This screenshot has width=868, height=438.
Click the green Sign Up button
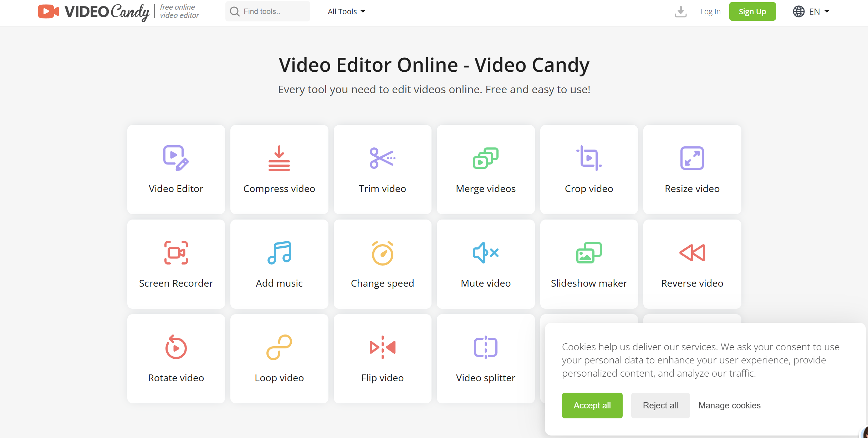tap(752, 11)
